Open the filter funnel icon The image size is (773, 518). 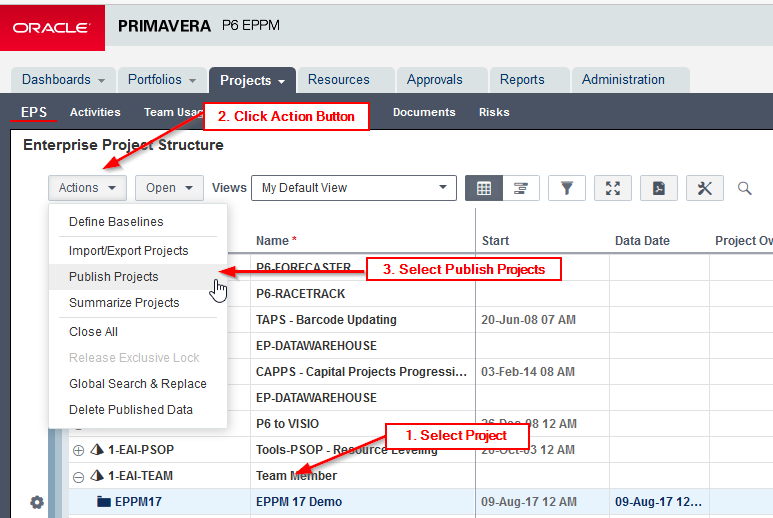(567, 188)
